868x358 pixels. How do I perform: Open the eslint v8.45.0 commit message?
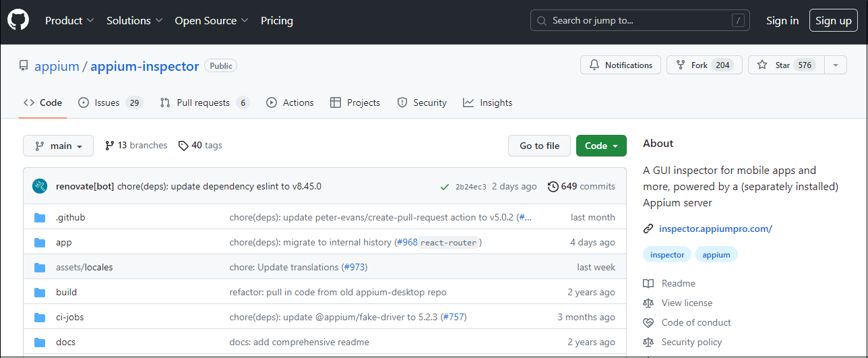pos(219,186)
